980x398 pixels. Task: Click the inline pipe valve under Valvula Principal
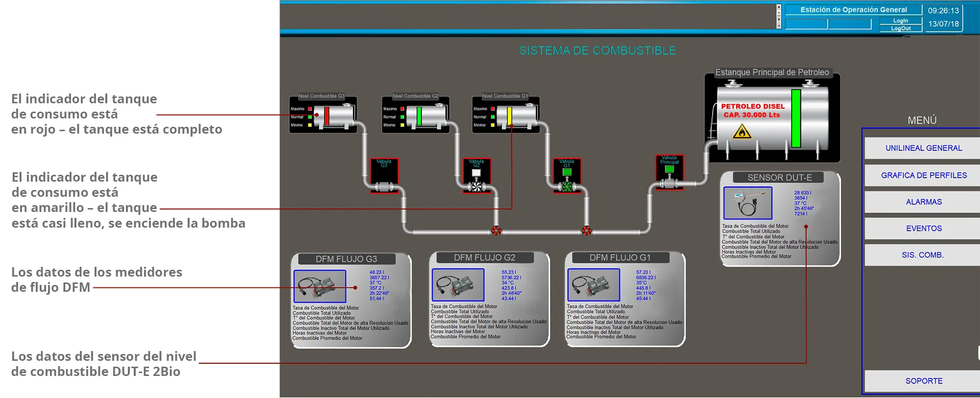click(669, 184)
